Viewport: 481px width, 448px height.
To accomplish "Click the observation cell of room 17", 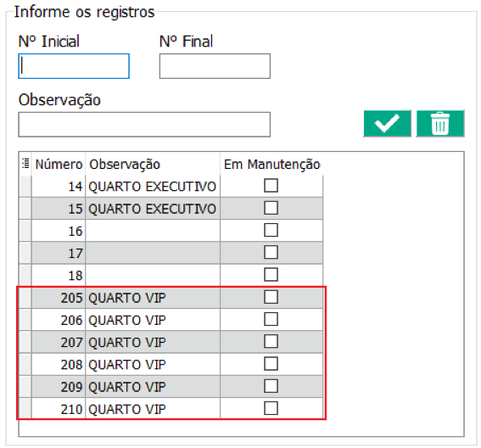I will (153, 253).
